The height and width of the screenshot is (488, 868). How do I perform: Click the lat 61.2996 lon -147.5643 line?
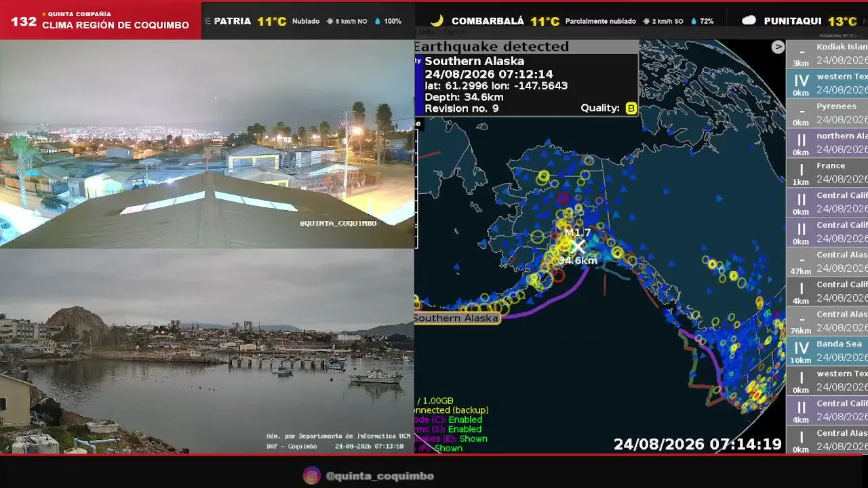coord(496,85)
